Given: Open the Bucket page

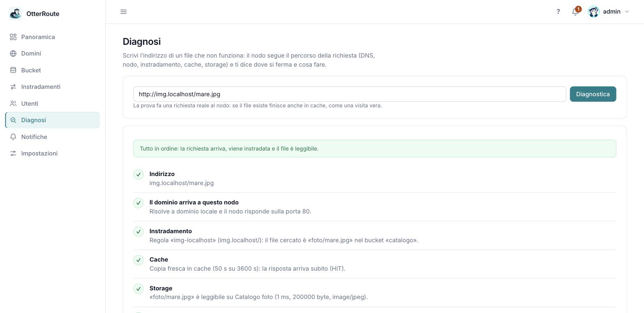Looking at the screenshot, I should (53, 70).
